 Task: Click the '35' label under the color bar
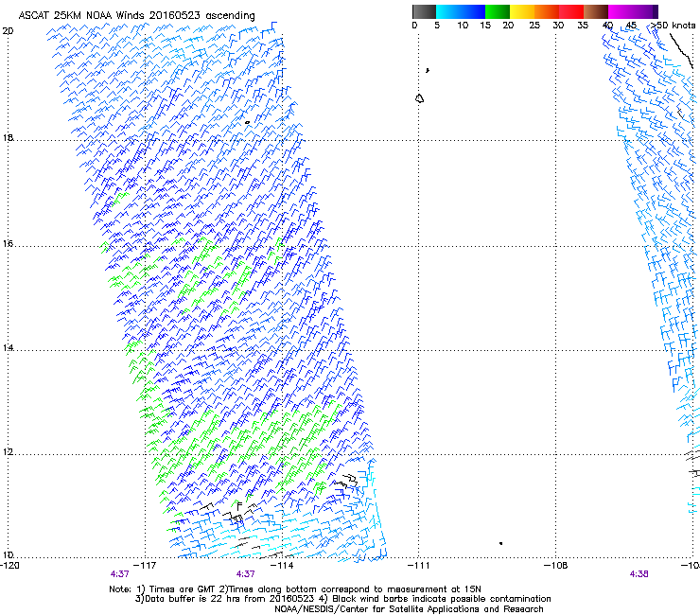pyautogui.click(x=583, y=26)
